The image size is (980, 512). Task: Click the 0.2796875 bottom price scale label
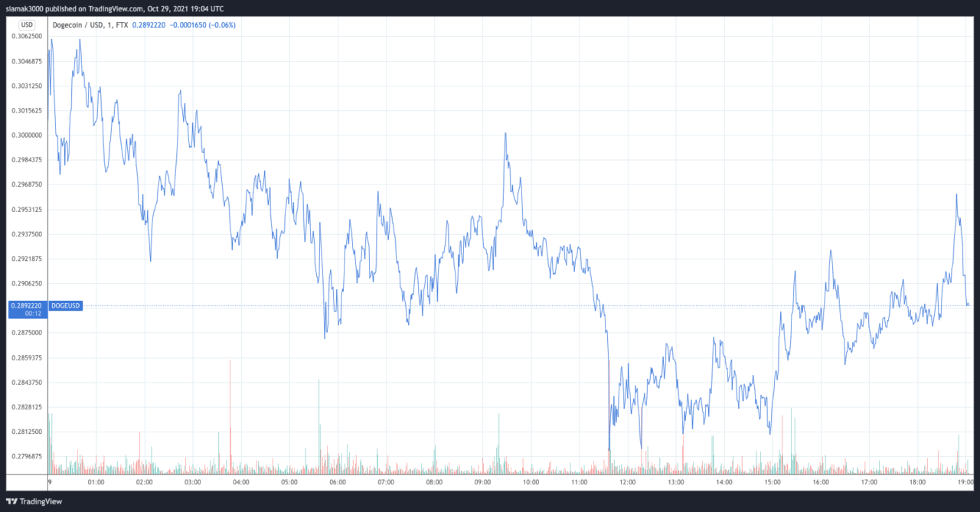(x=26, y=457)
